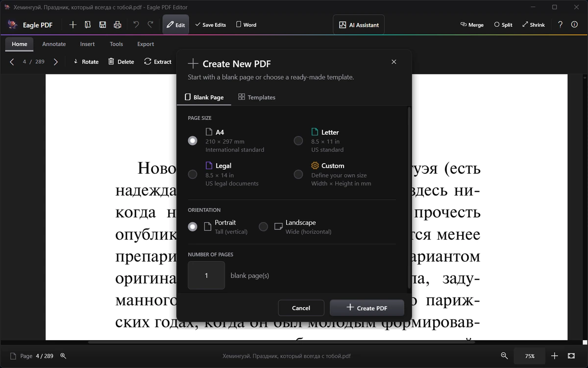Click the file name in the status bar
Image resolution: width=588 pixels, height=368 pixels.
[287, 356]
